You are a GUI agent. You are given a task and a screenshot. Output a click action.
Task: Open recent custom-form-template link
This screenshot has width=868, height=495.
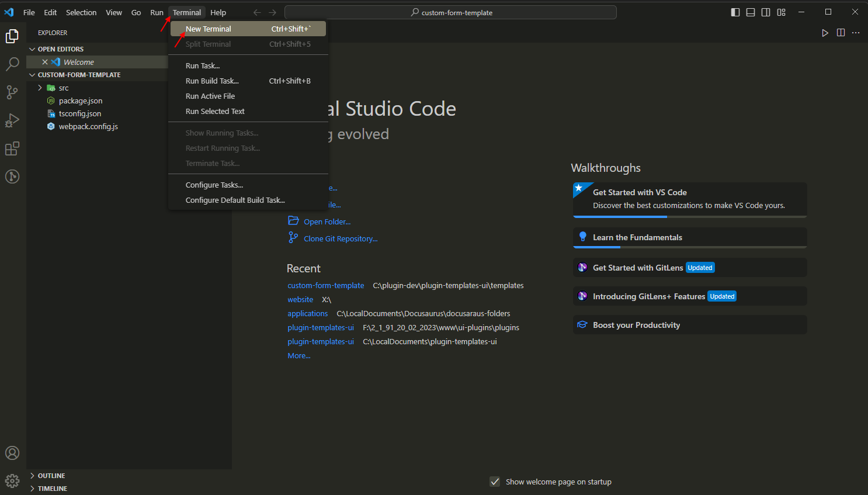(x=326, y=285)
